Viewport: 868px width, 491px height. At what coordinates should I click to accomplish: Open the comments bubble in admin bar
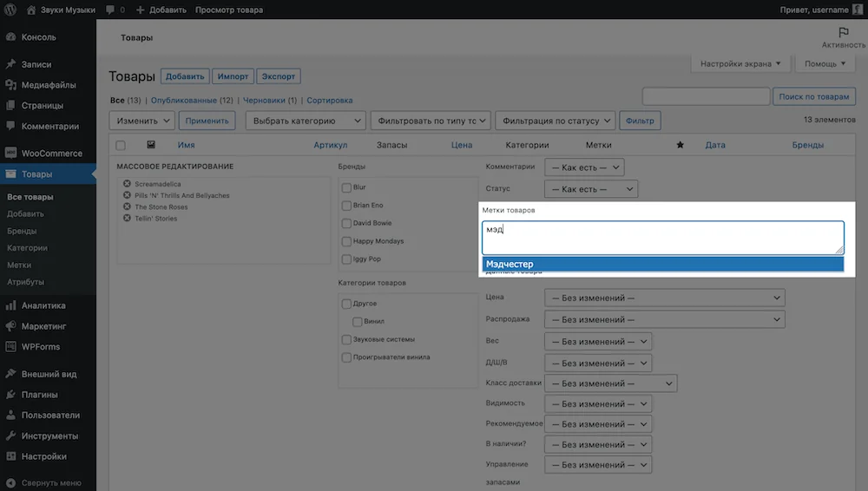tap(110, 10)
